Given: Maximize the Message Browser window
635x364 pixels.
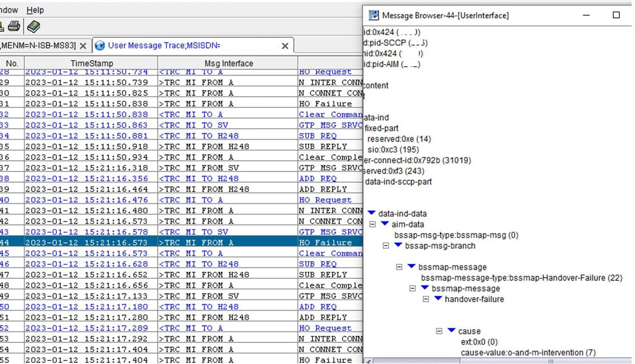Looking at the screenshot, I should coord(616,15).
